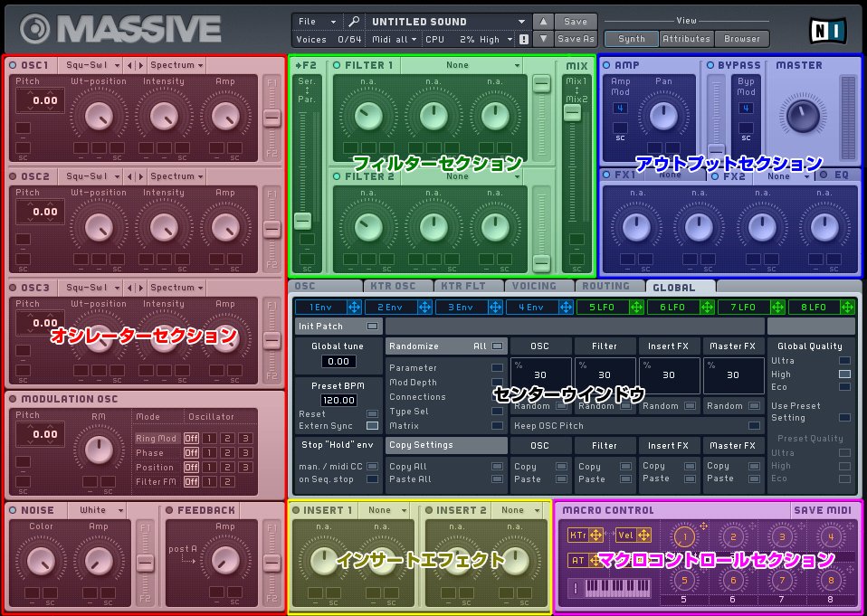Switch to the KTR FLT tab

click(467, 286)
